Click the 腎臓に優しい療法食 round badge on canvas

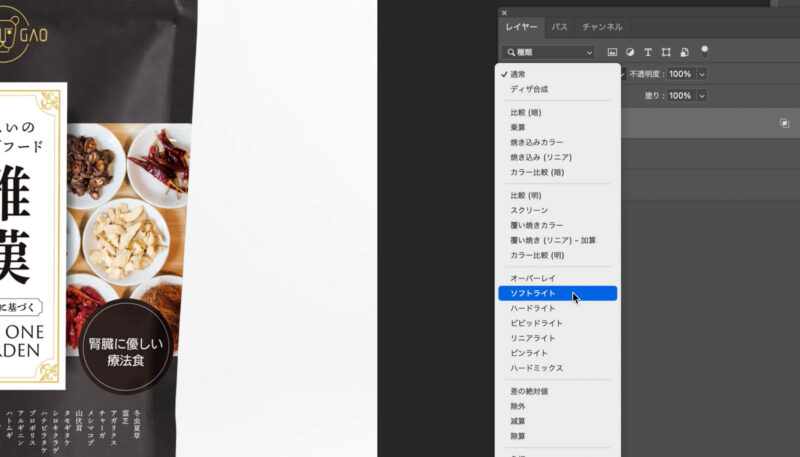click(x=126, y=347)
